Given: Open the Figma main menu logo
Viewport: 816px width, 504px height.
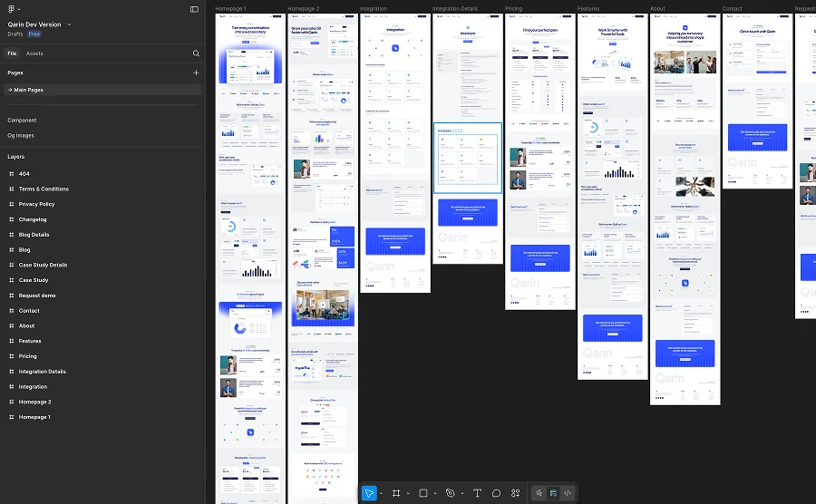Looking at the screenshot, I should (11, 9).
